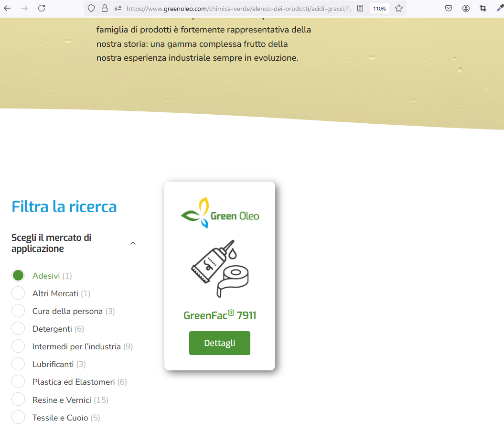This screenshot has height=432, width=504.
Task: Click the adhesive tube and tape icon
Action: coord(220,269)
